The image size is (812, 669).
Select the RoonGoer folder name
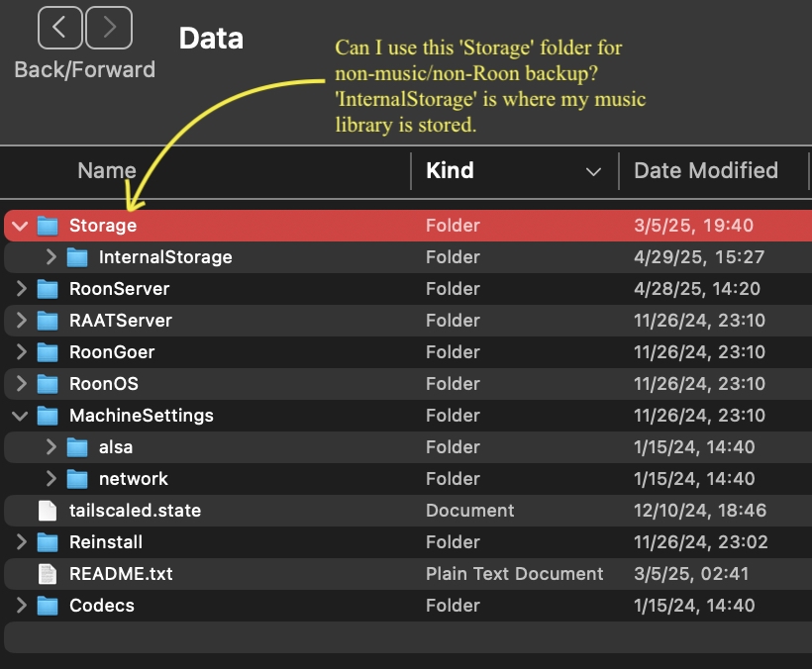112,352
